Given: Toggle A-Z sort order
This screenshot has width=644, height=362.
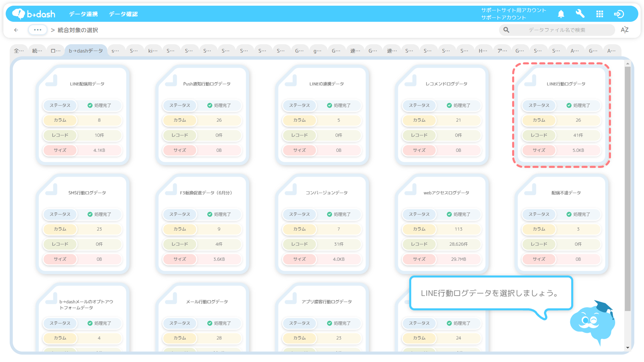Looking at the screenshot, I should (x=624, y=30).
